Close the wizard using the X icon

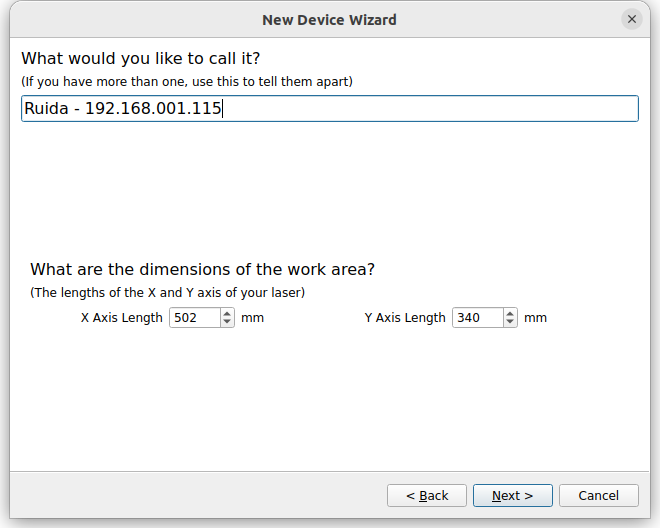coord(631,19)
